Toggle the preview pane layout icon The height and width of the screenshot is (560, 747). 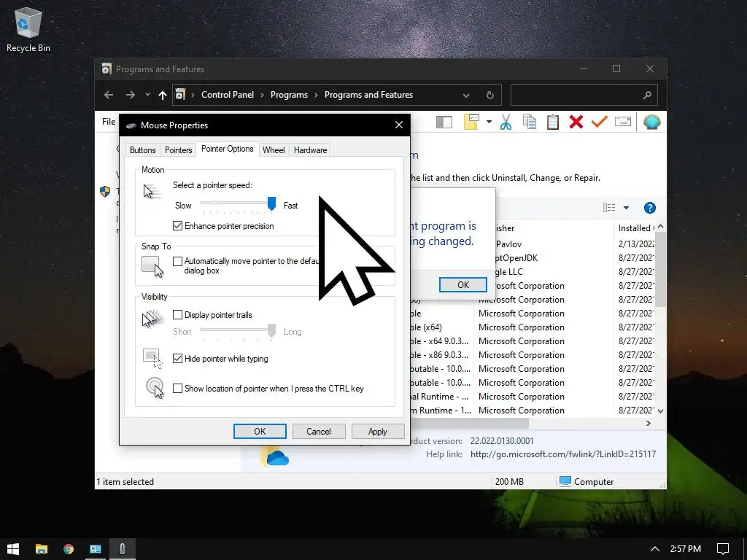(444, 122)
